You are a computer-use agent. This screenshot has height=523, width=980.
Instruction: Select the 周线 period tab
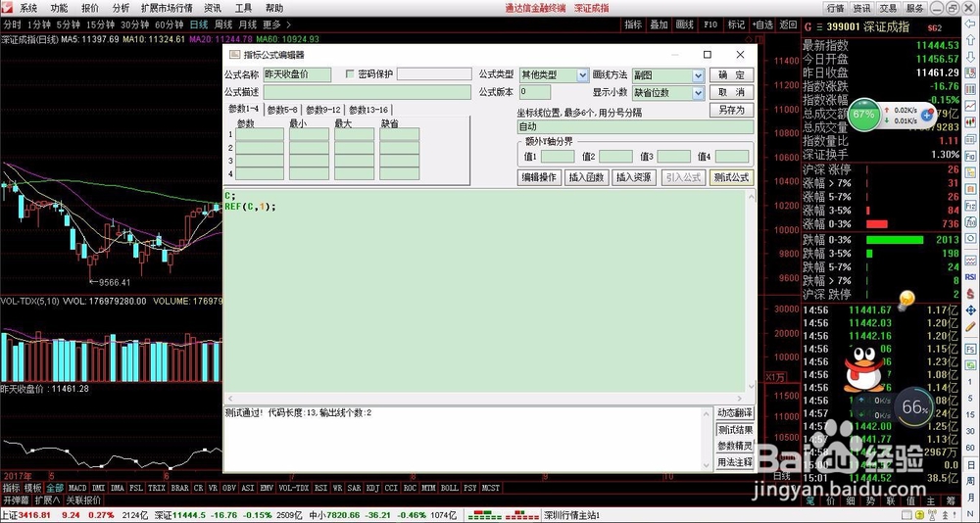click(223, 25)
